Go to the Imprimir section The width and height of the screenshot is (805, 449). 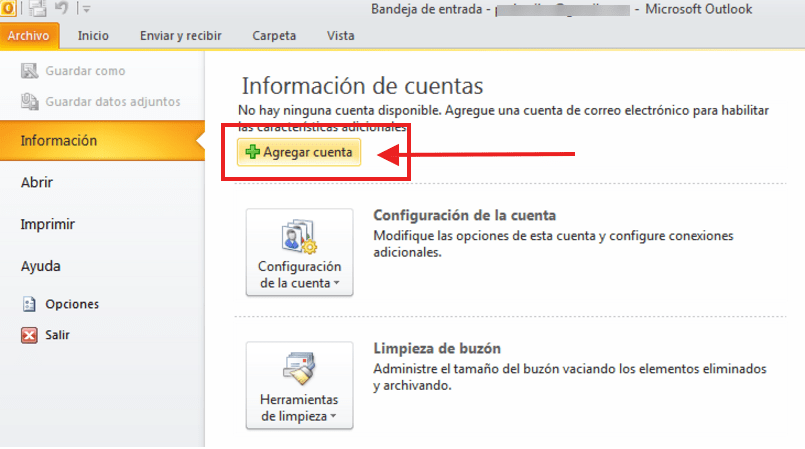(48, 224)
